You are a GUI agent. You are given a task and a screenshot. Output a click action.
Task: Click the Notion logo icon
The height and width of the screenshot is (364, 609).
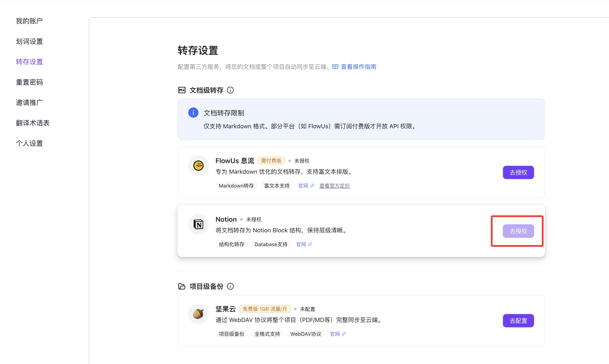(x=198, y=224)
